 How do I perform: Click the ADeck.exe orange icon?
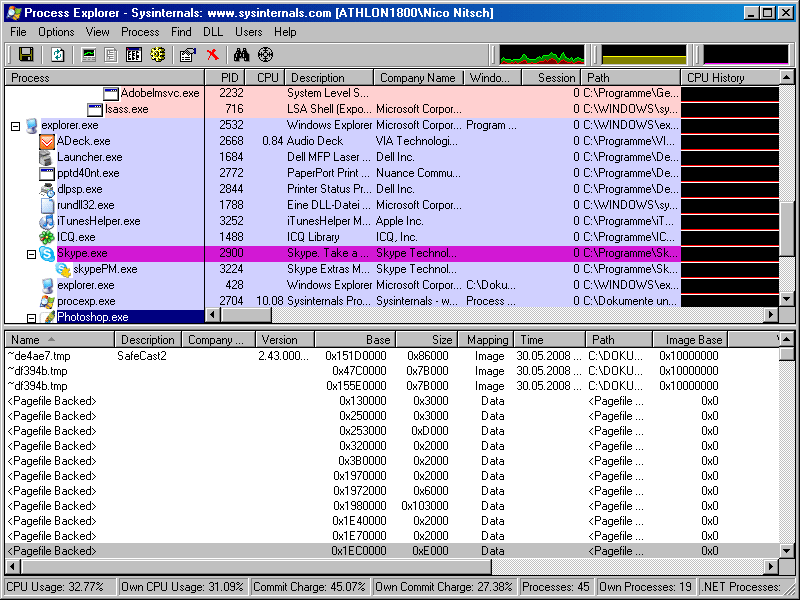tap(47, 141)
